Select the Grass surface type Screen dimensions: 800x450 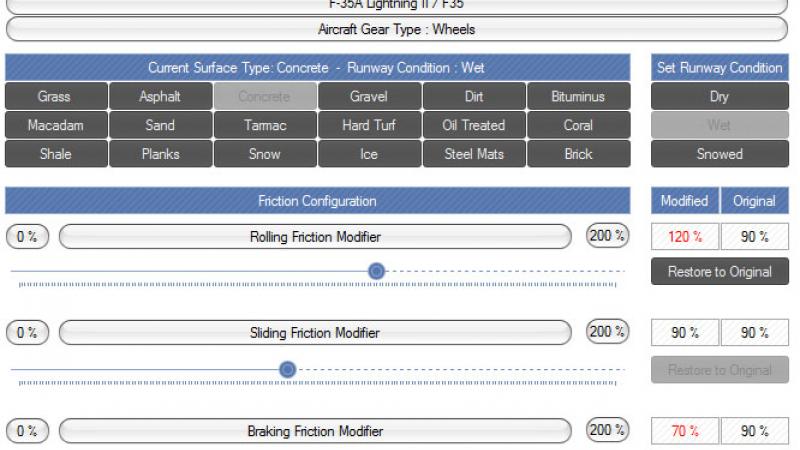click(x=56, y=96)
